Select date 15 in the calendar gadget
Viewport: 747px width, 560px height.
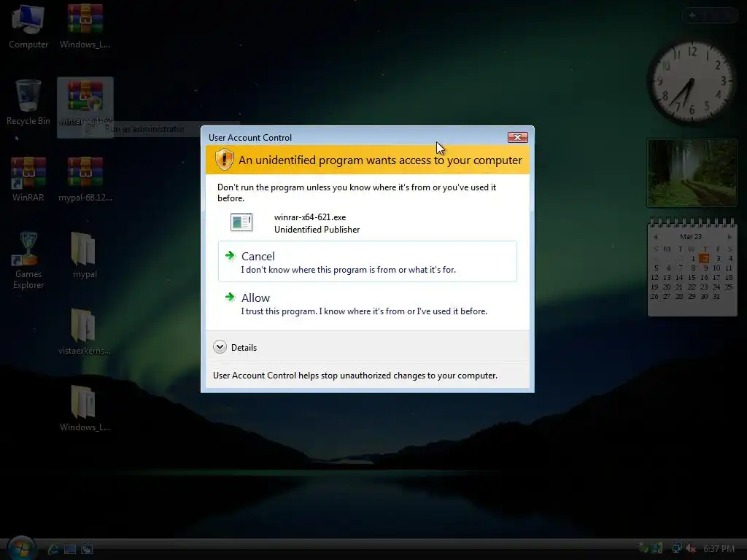[x=692, y=277]
